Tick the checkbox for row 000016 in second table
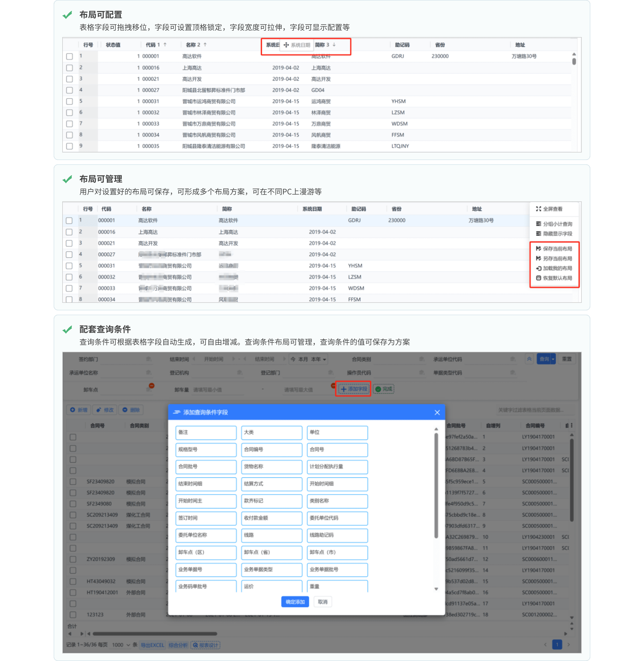 69,232
